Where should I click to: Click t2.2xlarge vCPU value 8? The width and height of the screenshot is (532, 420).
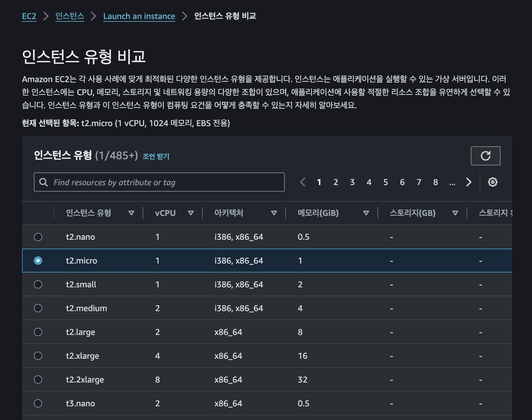click(x=158, y=380)
